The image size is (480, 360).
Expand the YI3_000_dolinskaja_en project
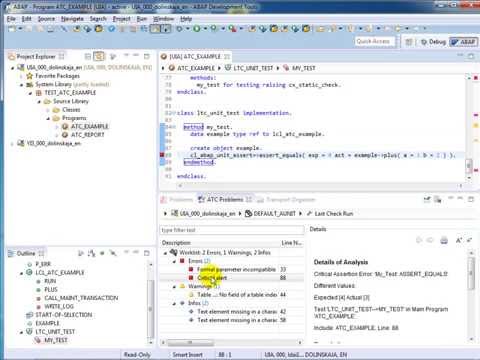(13, 144)
